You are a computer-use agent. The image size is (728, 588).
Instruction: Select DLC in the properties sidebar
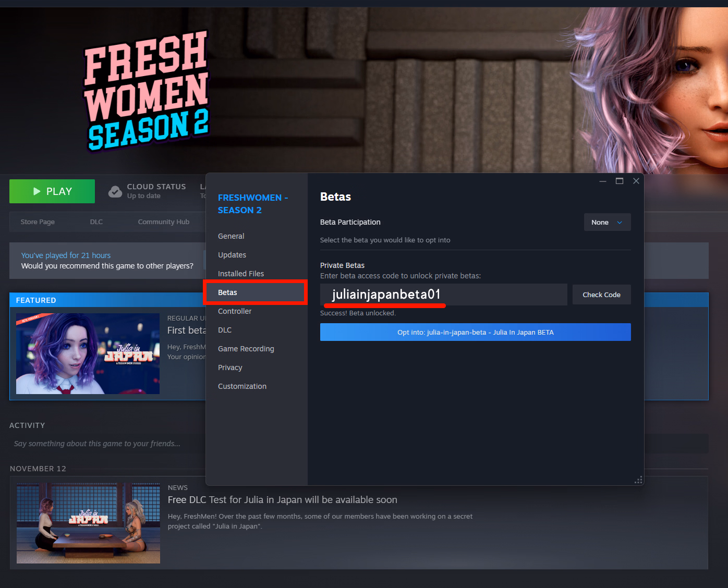point(225,330)
